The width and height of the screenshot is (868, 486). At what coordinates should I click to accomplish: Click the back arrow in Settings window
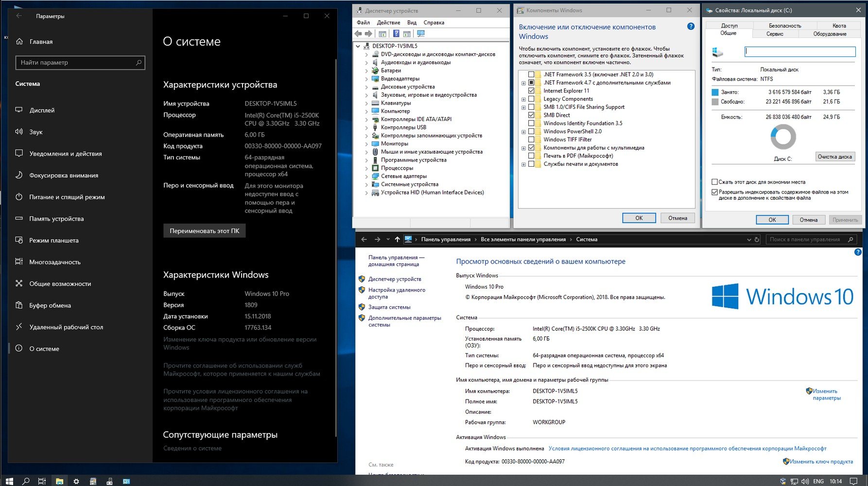point(19,16)
